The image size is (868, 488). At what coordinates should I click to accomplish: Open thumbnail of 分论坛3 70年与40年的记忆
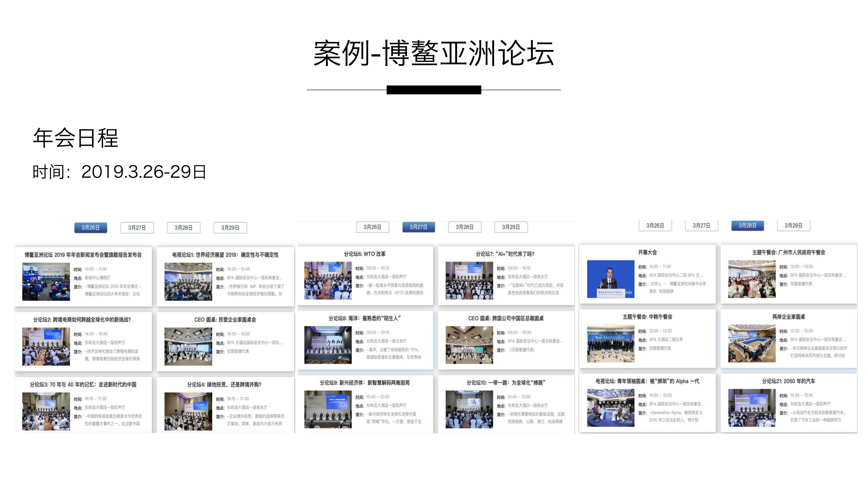(46, 411)
